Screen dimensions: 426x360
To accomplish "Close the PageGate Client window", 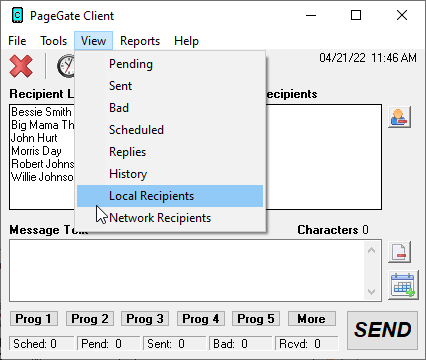I will (402, 15).
